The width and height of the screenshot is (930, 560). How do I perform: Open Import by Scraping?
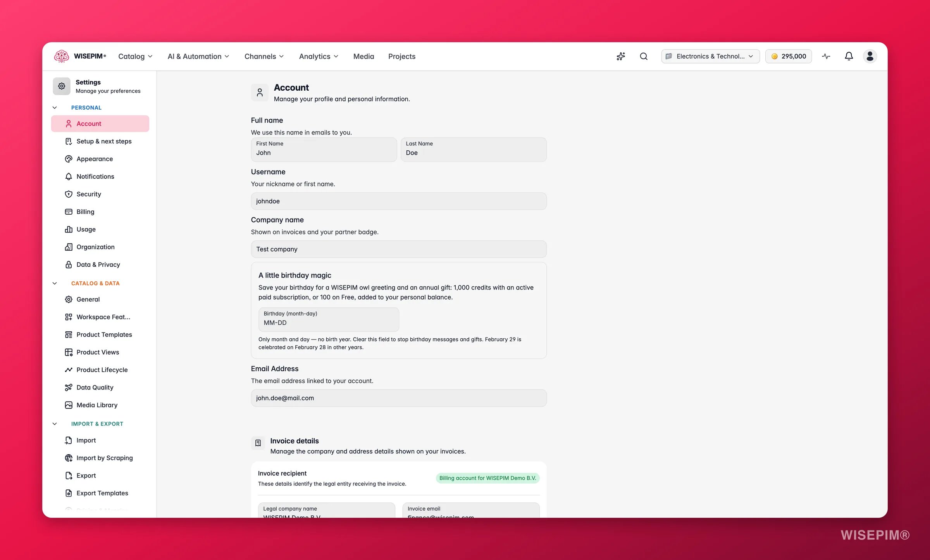coord(100,458)
